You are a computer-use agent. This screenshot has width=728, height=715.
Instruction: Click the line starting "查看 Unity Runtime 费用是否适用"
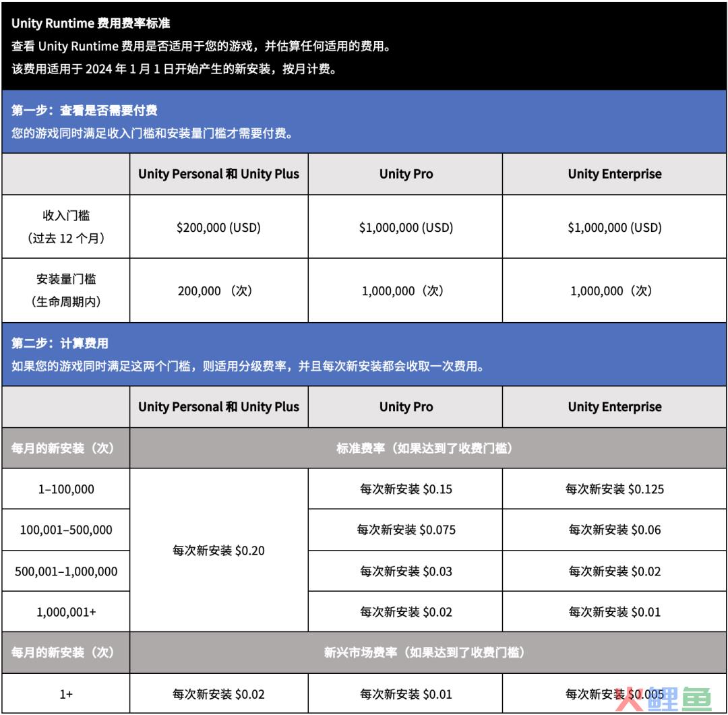[201, 46]
